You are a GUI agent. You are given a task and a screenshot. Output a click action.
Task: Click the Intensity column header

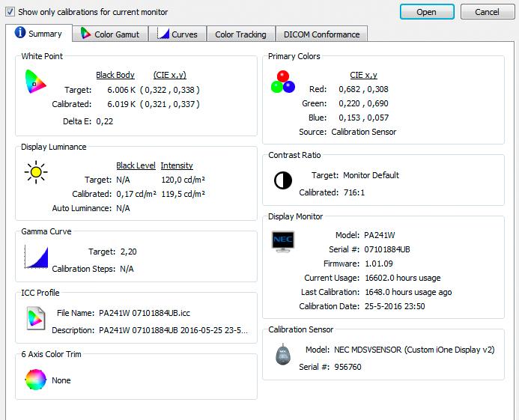point(177,165)
